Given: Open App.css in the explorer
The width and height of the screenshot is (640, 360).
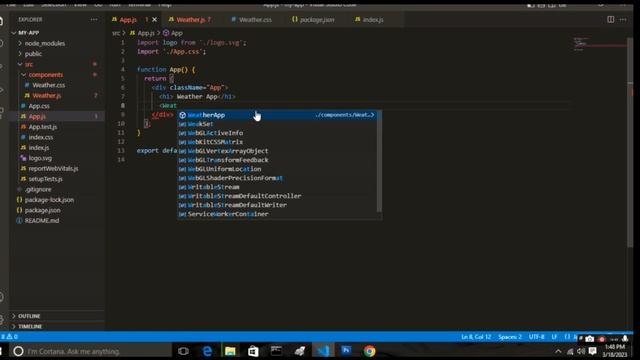Looking at the screenshot, I should [x=39, y=106].
